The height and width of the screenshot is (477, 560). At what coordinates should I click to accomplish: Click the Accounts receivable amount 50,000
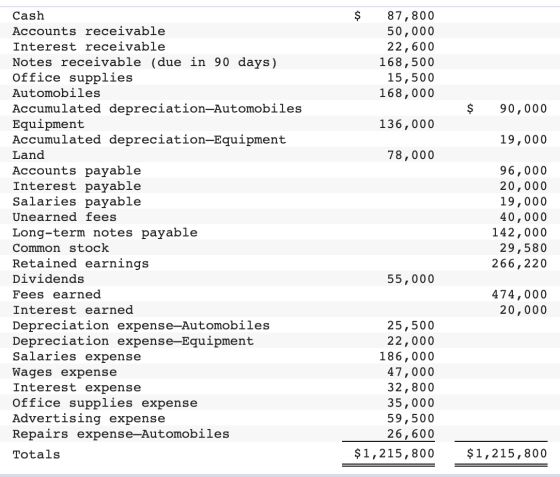411,31
